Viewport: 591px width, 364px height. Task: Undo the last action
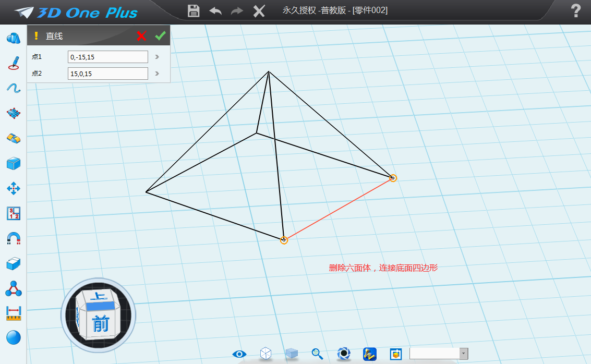pyautogui.click(x=215, y=11)
